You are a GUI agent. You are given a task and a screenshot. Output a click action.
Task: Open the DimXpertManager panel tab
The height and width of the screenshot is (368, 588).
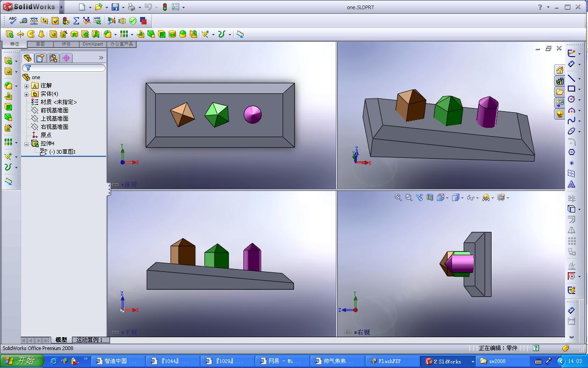coord(66,58)
